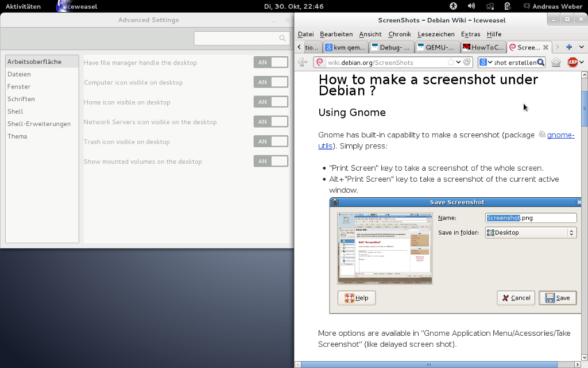Image resolution: width=588 pixels, height=368 pixels.
Task: Switch to the 'HowToC...' tab
Action: (x=483, y=47)
